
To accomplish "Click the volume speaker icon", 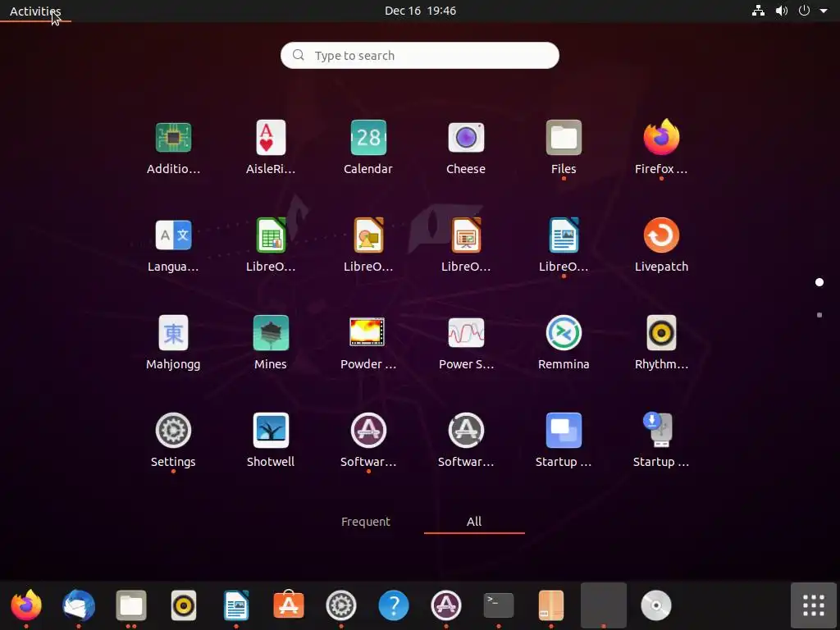I will pos(782,11).
